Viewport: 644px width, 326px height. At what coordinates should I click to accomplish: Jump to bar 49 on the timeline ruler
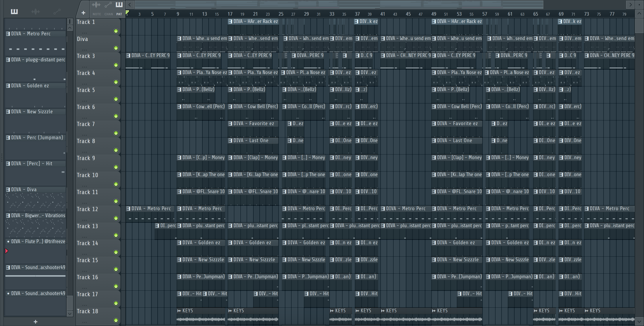tap(434, 14)
